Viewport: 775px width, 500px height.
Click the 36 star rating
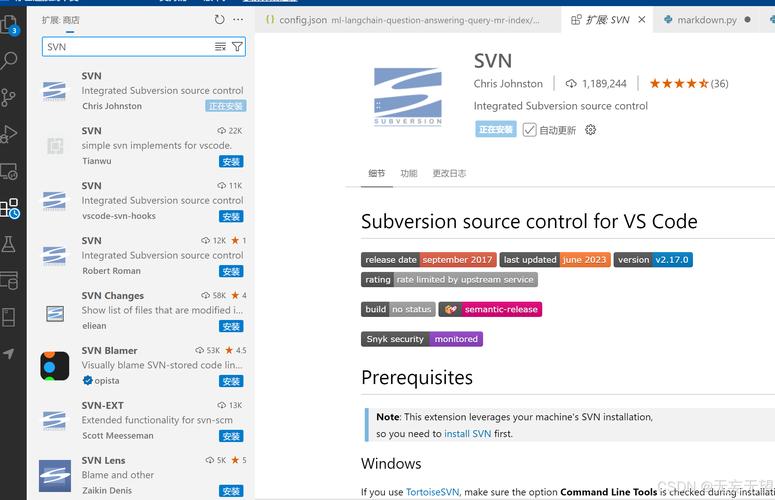pos(689,83)
